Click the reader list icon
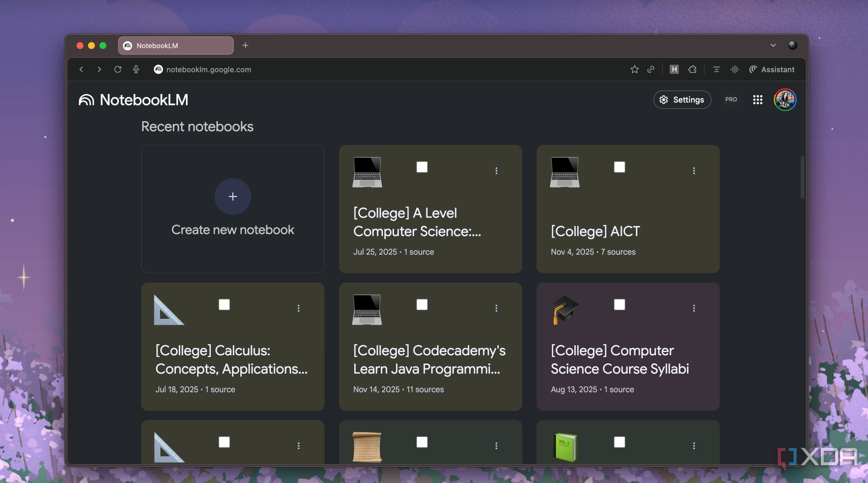The width and height of the screenshot is (868, 483). [x=716, y=69]
